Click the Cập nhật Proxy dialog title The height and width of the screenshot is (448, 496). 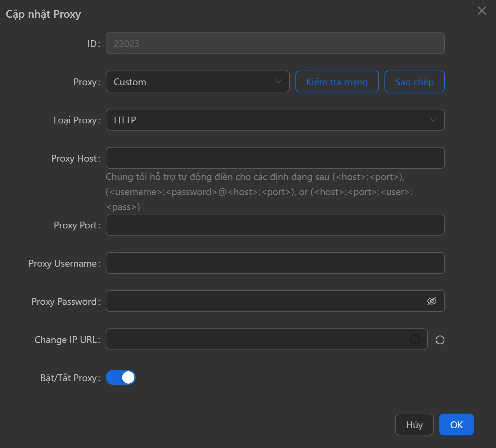(x=43, y=14)
